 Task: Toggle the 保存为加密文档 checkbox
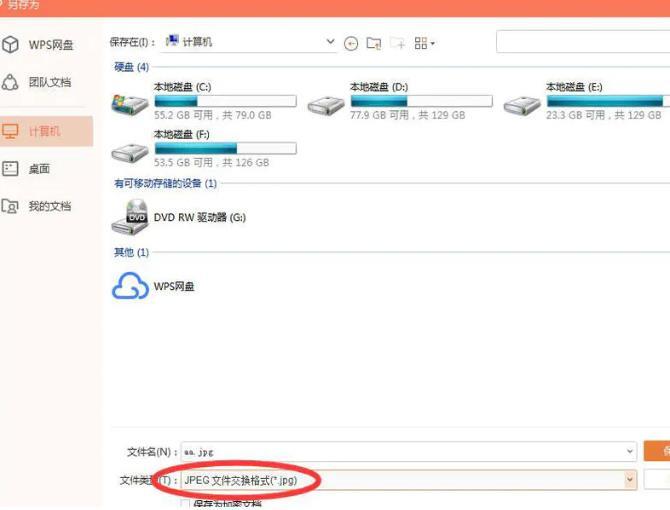[185, 504]
